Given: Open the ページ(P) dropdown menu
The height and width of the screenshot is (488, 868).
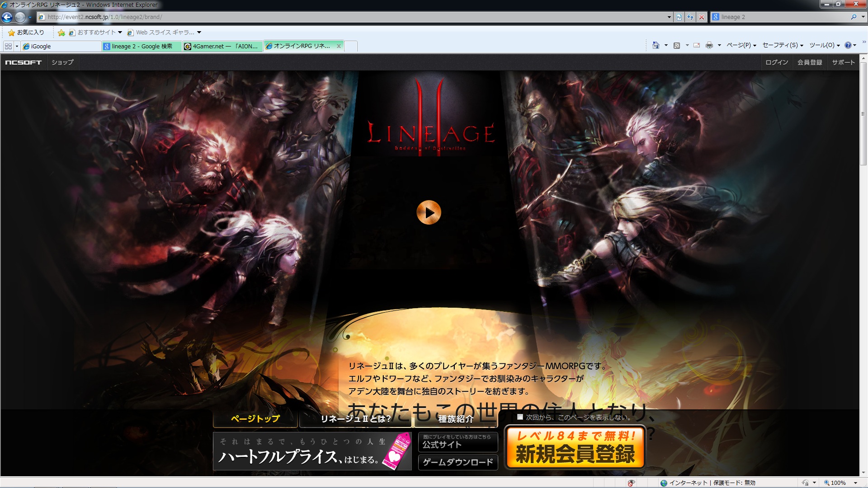Looking at the screenshot, I should pos(741,45).
